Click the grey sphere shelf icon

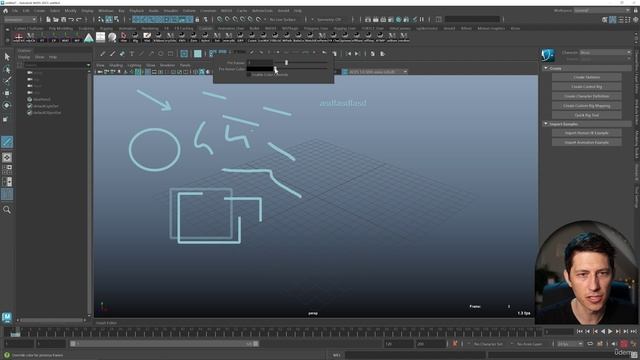pos(112,38)
